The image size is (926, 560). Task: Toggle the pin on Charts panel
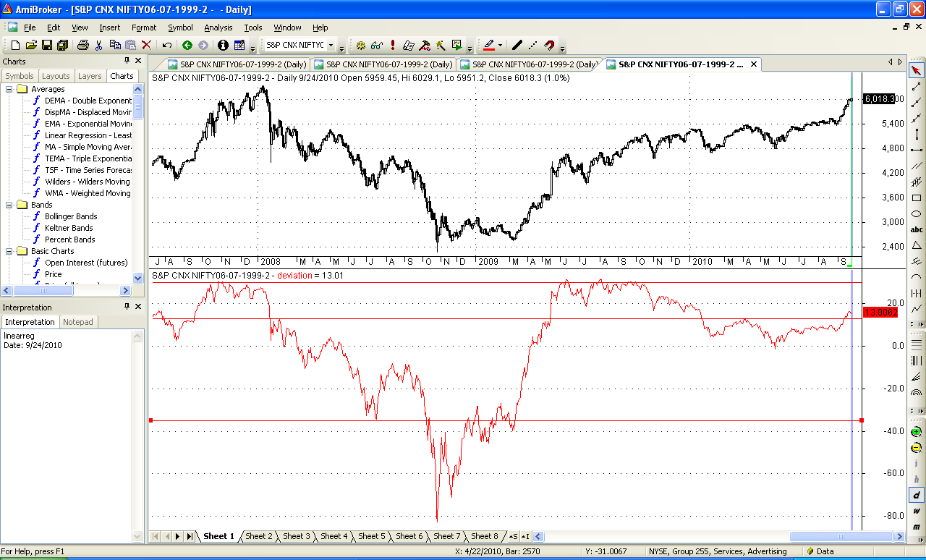pyautogui.click(x=127, y=61)
